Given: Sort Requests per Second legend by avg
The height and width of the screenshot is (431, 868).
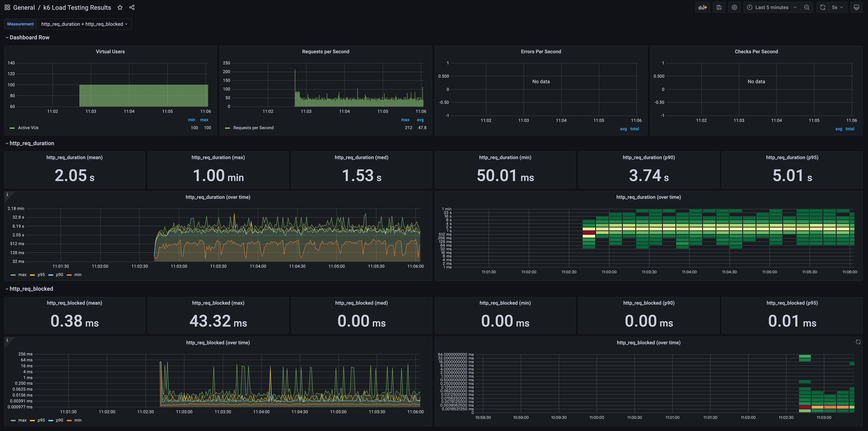Looking at the screenshot, I should coord(420,120).
